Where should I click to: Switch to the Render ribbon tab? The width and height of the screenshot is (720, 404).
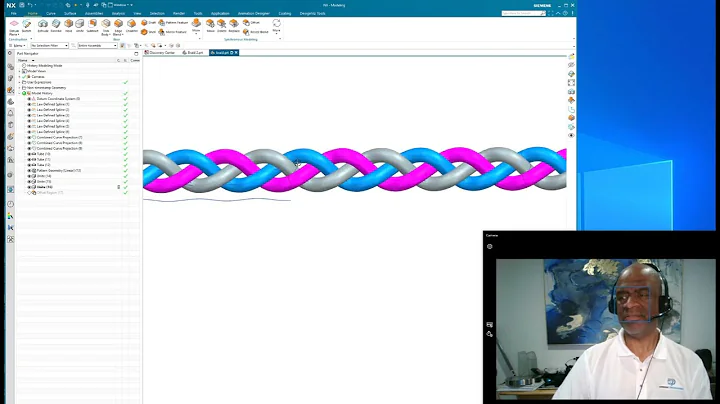pyautogui.click(x=179, y=13)
